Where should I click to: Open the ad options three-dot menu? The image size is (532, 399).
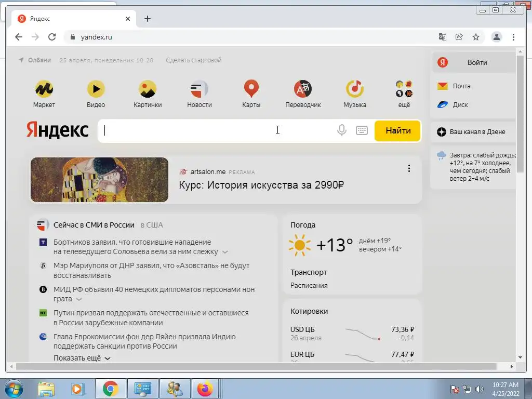[409, 168]
